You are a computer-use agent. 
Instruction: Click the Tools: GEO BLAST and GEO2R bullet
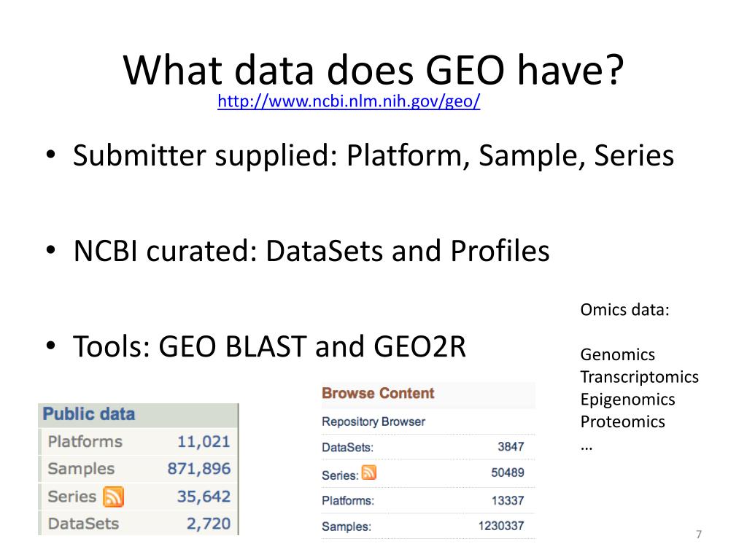point(269,346)
